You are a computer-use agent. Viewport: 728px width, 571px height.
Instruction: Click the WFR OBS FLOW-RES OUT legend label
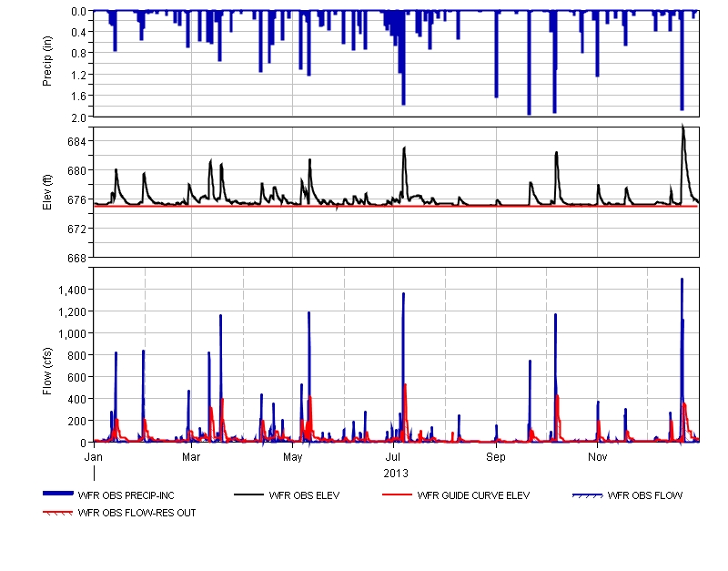pos(137,513)
